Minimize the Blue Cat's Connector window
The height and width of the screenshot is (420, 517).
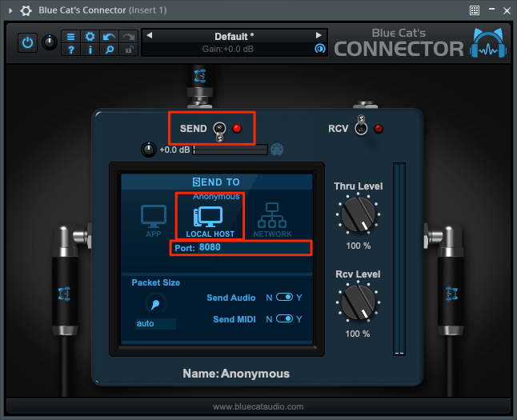pyautogui.click(x=491, y=10)
